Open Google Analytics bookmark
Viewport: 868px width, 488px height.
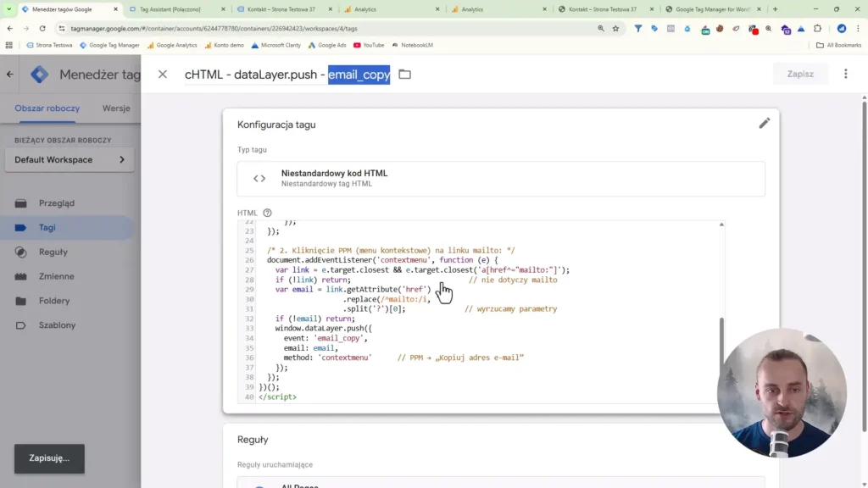click(x=171, y=46)
